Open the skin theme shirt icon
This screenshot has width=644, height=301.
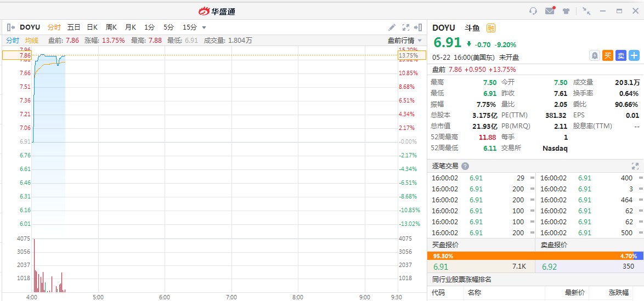tap(566, 11)
